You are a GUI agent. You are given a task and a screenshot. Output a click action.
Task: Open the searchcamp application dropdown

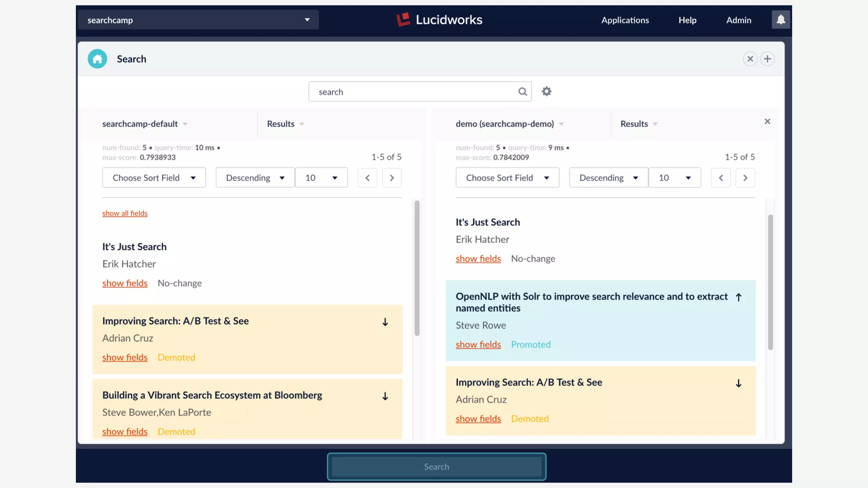(198, 20)
